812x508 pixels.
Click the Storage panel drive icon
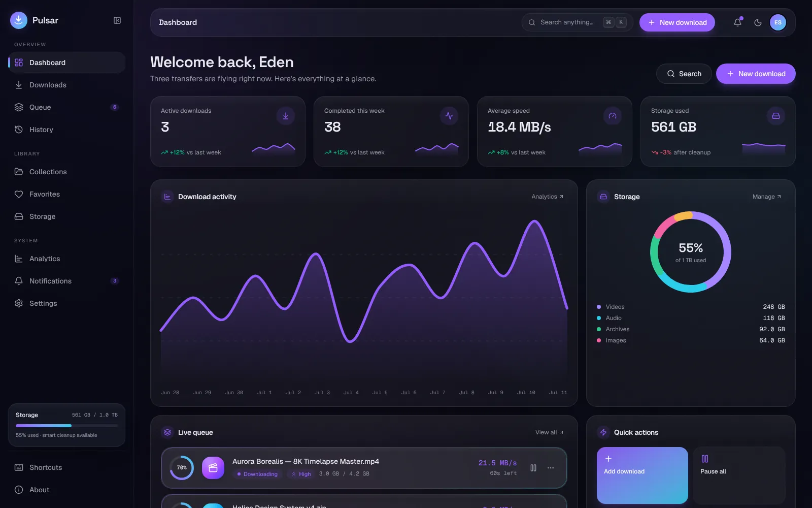coord(603,197)
